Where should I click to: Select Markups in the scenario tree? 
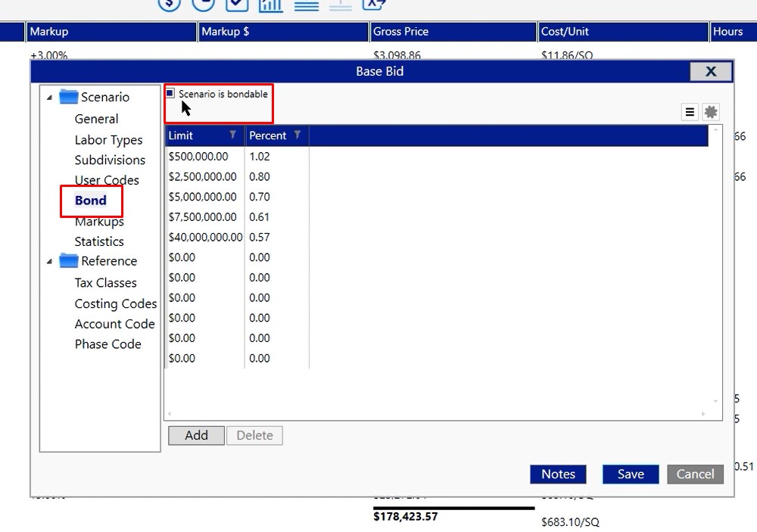(x=99, y=222)
